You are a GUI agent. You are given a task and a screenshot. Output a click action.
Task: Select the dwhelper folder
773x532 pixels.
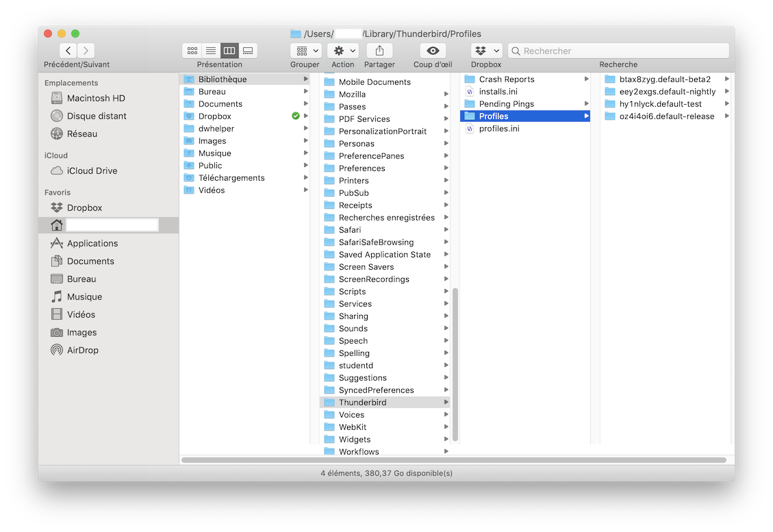point(245,128)
